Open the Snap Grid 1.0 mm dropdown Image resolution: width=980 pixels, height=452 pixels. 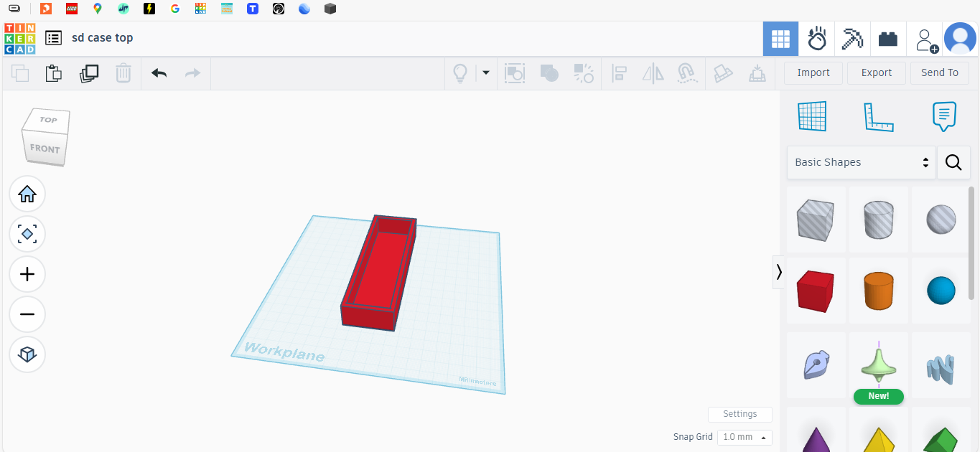(745, 437)
